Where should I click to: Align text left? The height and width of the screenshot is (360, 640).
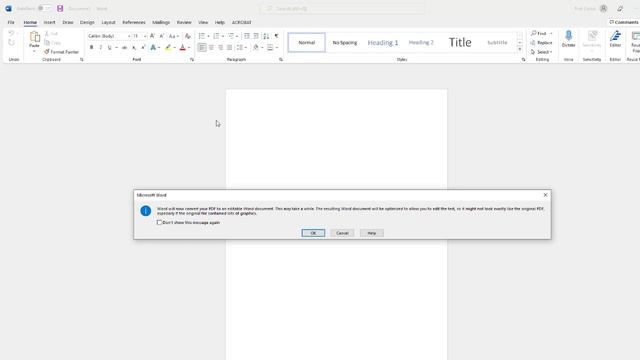click(x=202, y=48)
